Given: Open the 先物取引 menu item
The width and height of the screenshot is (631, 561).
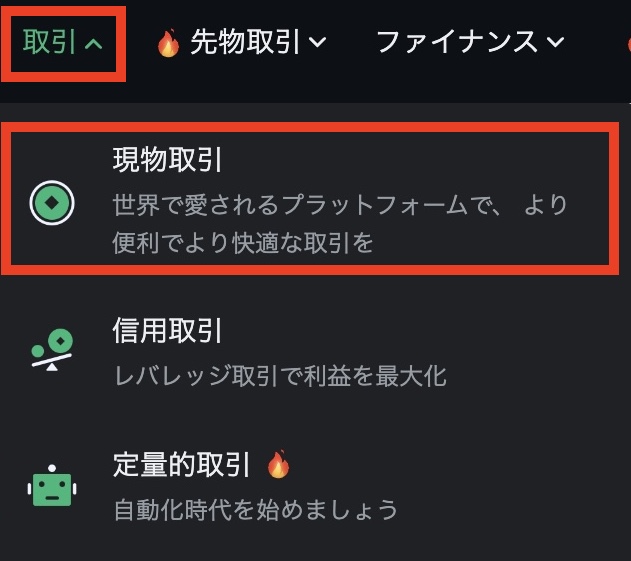Looking at the screenshot, I should click(245, 42).
